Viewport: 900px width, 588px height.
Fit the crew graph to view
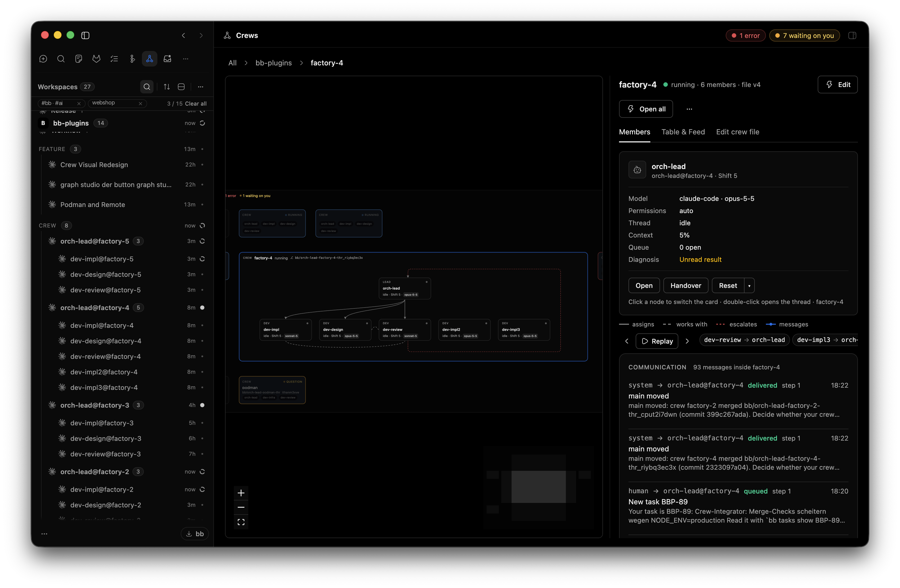[x=241, y=522]
